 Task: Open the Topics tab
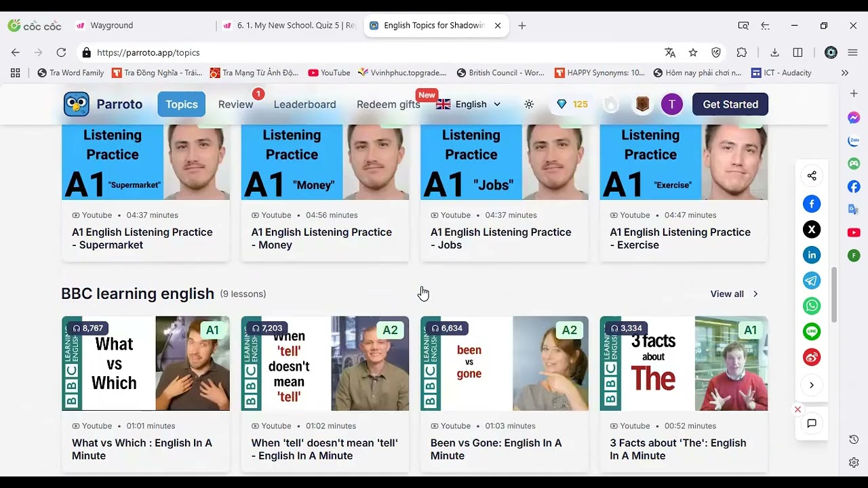click(x=182, y=104)
